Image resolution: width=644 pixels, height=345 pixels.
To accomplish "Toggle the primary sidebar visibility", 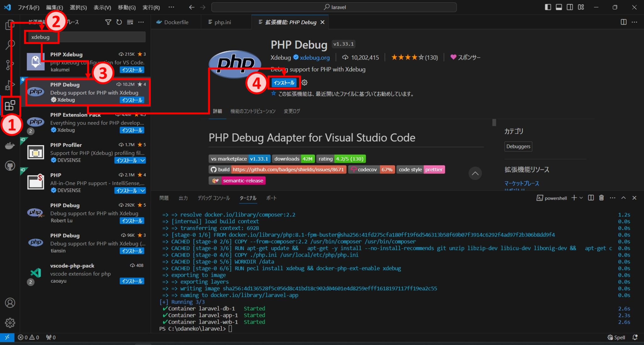I will pyautogui.click(x=548, y=7).
